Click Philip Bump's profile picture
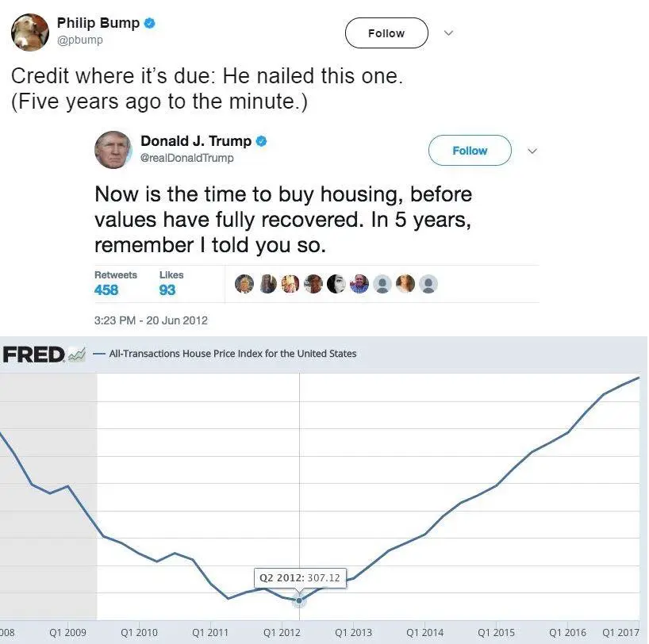The height and width of the screenshot is (644, 649). [x=29, y=33]
